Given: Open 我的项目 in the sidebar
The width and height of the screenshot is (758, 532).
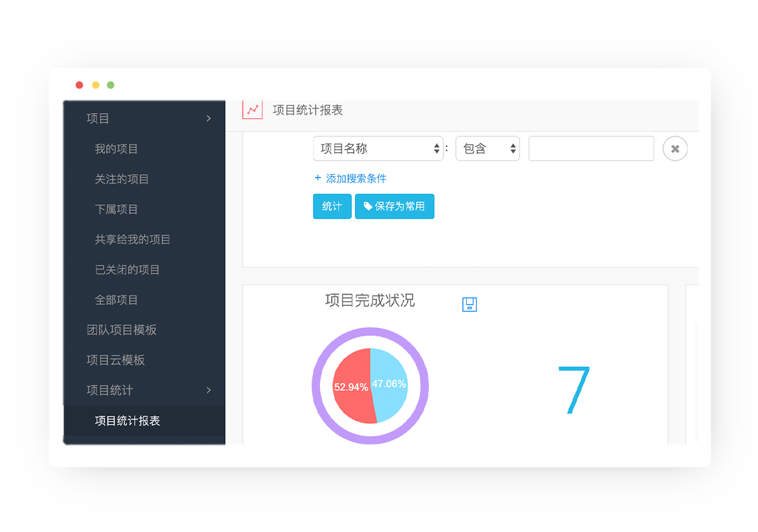Looking at the screenshot, I should coord(116,149).
